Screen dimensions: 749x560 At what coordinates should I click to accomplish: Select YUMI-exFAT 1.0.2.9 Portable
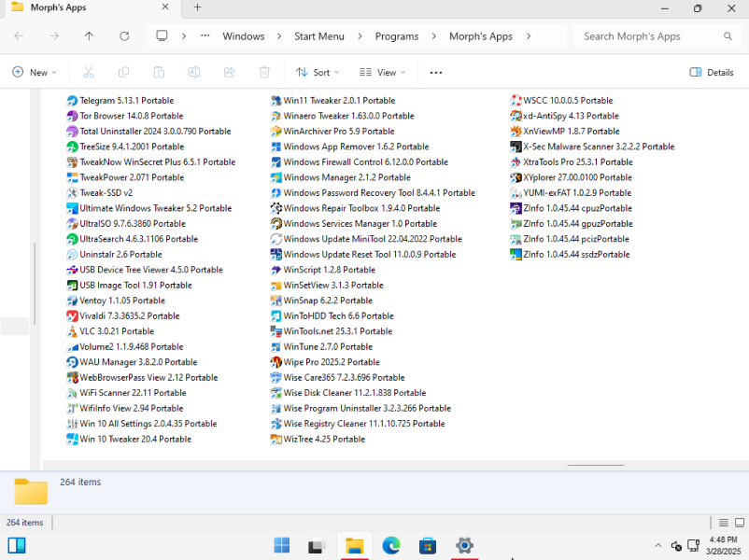(x=571, y=193)
